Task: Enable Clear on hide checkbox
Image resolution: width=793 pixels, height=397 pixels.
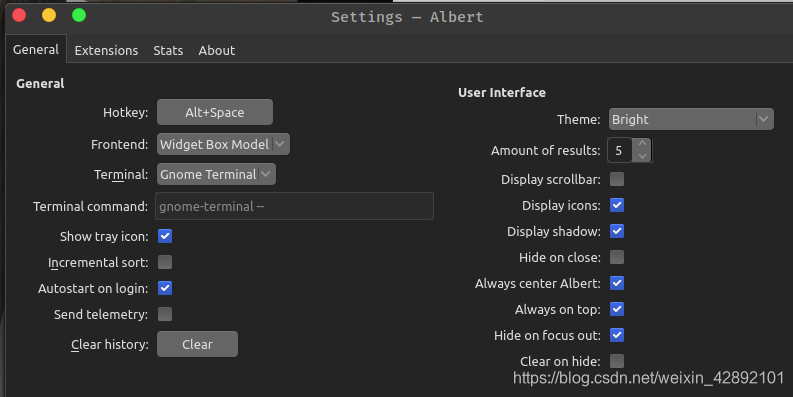Action: 617,361
